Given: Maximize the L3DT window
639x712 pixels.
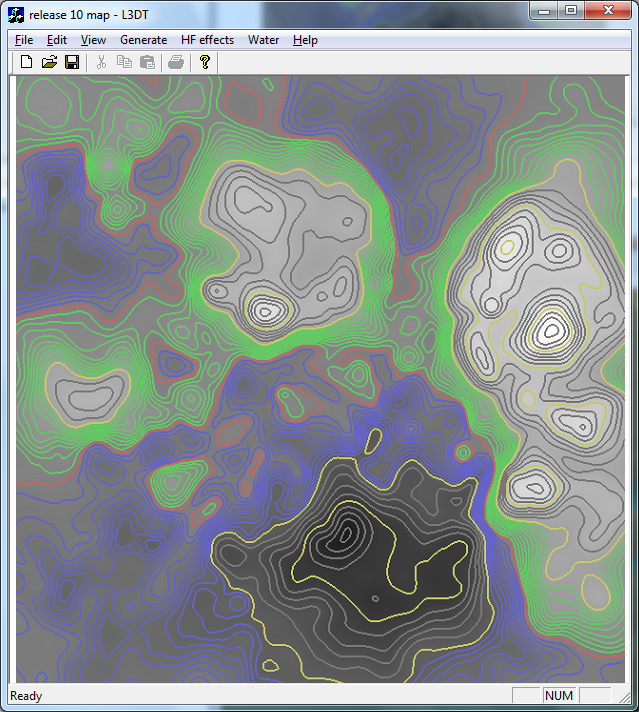Looking at the screenshot, I should click(x=571, y=11).
